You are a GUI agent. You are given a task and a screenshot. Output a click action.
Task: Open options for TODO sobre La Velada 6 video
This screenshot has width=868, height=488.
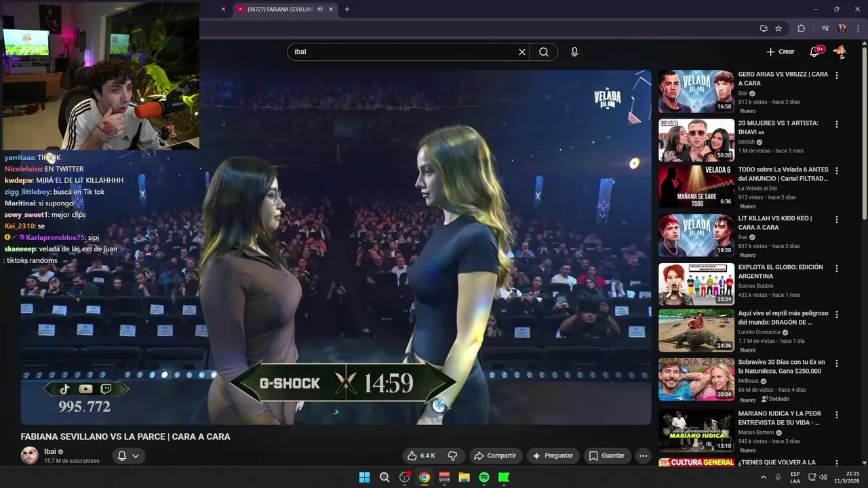coord(837,171)
